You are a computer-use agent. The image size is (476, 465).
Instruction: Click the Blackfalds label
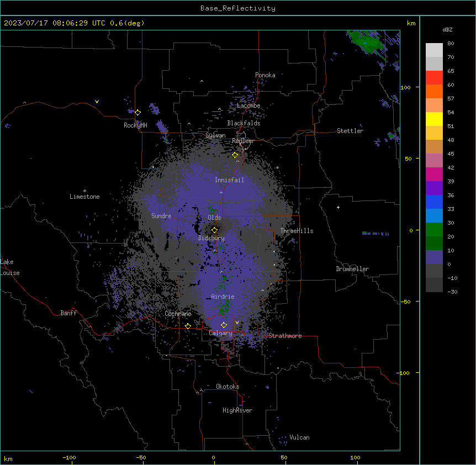tap(244, 123)
